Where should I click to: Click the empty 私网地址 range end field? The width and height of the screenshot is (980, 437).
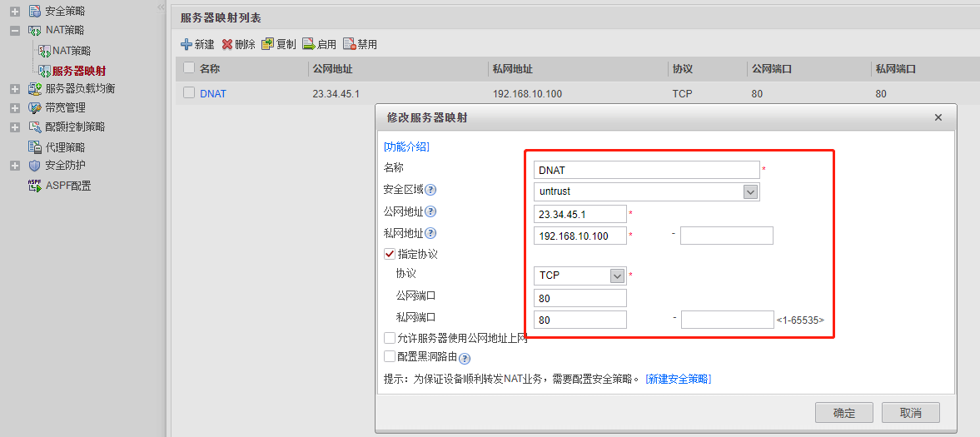727,236
